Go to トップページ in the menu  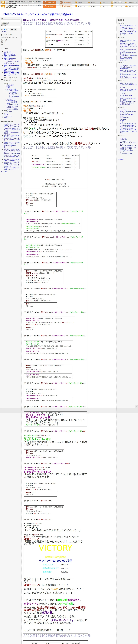pyautogui.click(x=7, y=51)
